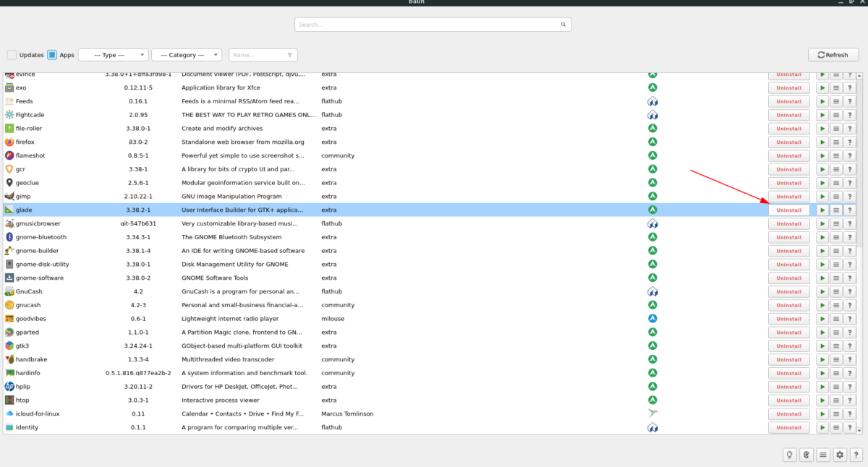
Task: Click the bottom-bar question mark help icon
Action: coord(856,455)
